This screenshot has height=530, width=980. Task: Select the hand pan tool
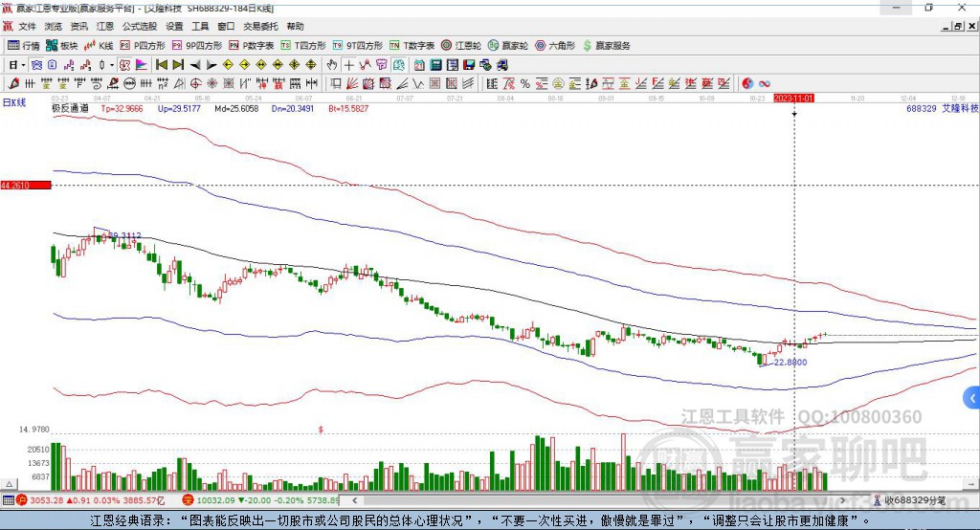click(332, 65)
